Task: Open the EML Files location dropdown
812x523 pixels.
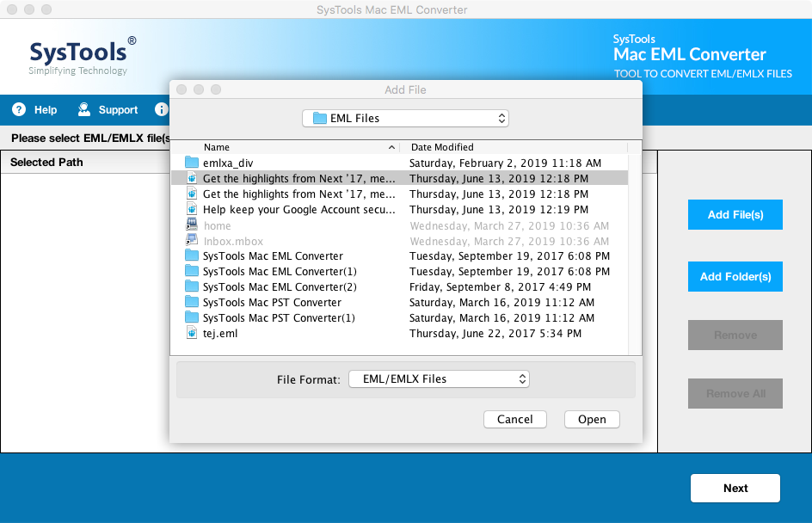Action: (x=405, y=118)
